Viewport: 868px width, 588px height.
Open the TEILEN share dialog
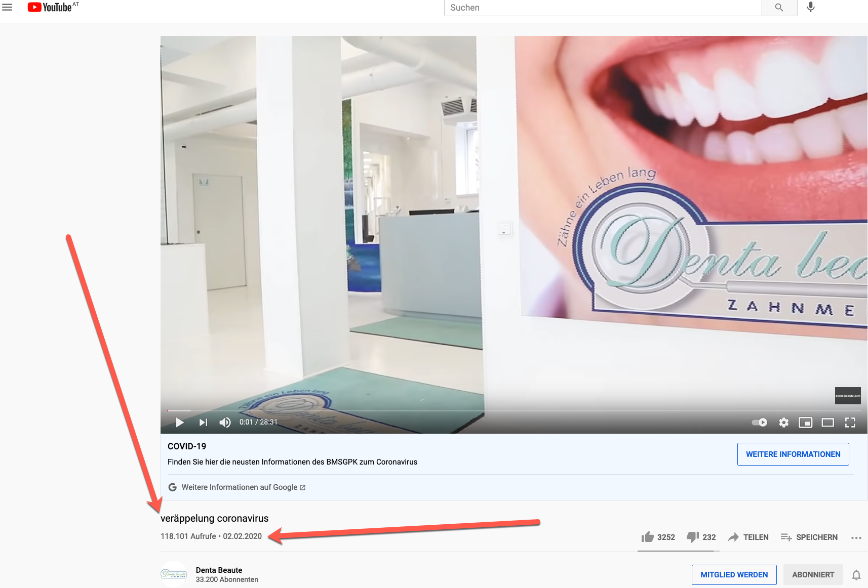[x=748, y=537]
